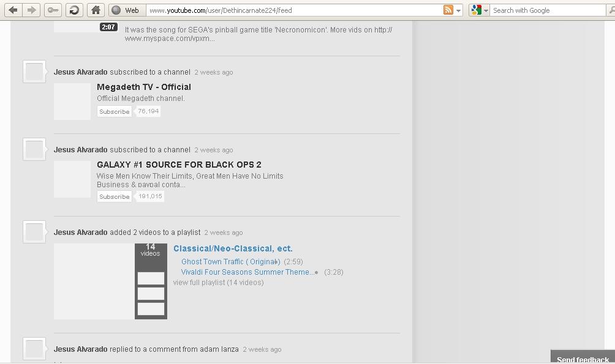Open the GALAXY channel thumbnail

72,179
